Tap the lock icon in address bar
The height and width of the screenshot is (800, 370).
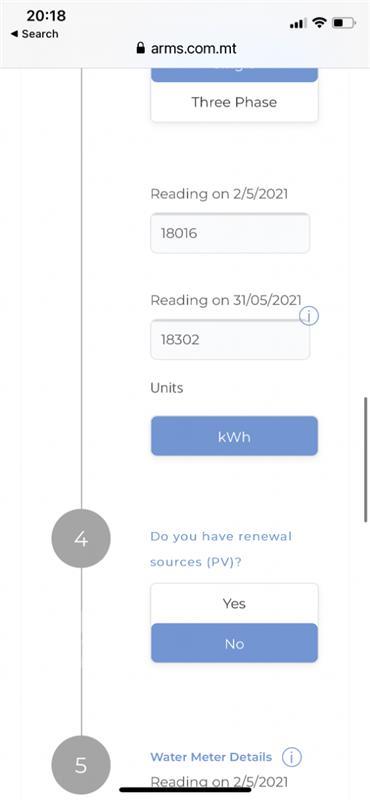tap(141, 48)
